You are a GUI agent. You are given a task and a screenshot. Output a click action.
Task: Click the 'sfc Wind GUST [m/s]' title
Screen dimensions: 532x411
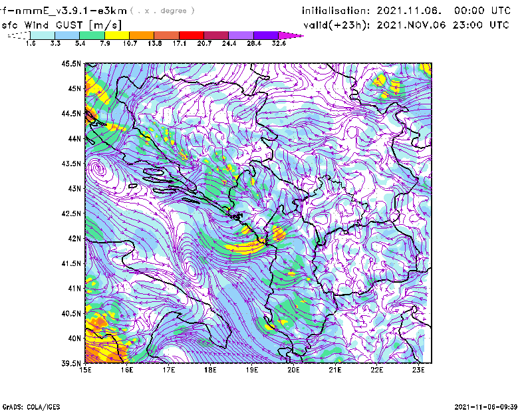[61, 25]
